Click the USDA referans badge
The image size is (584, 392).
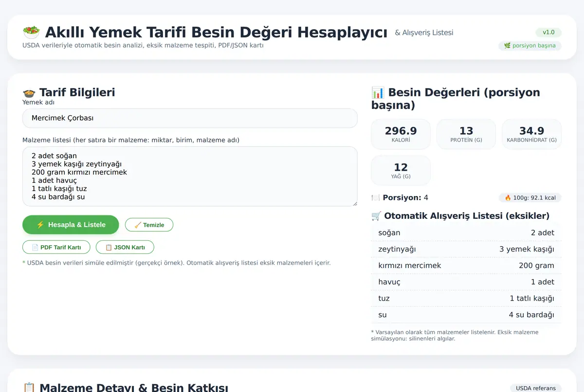point(536,388)
